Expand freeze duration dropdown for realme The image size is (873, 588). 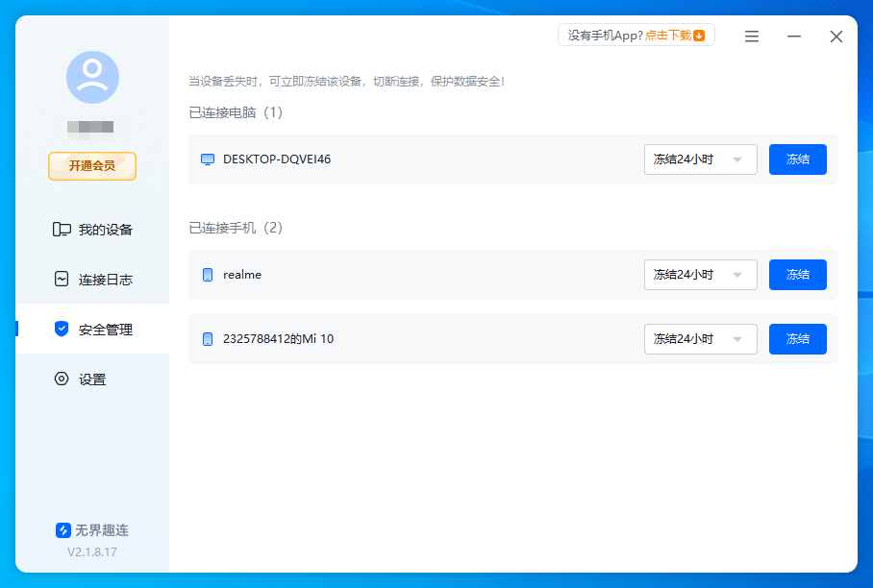click(x=700, y=275)
